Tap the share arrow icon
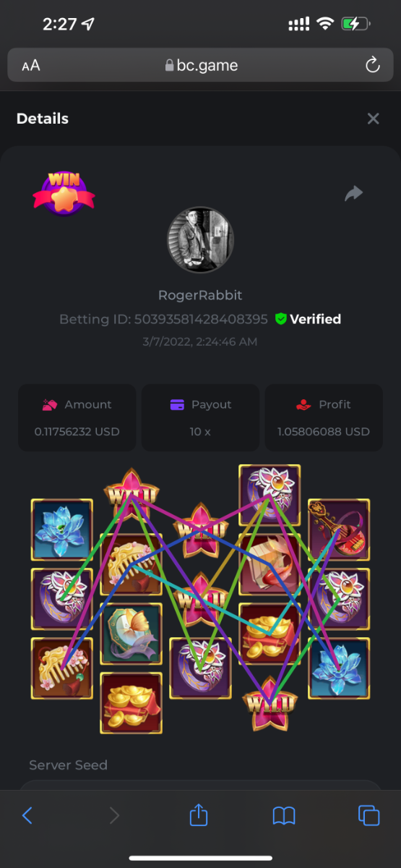Screen dimensions: 401x868 point(353,193)
